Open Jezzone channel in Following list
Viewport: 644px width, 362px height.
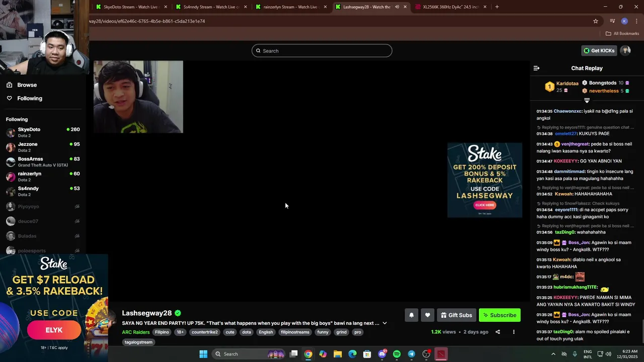tap(43, 147)
